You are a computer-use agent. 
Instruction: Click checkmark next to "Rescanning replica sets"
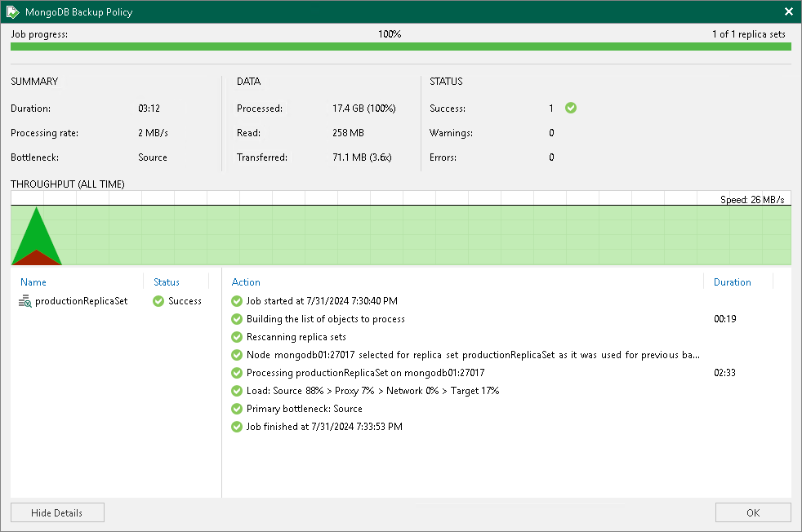(237, 337)
